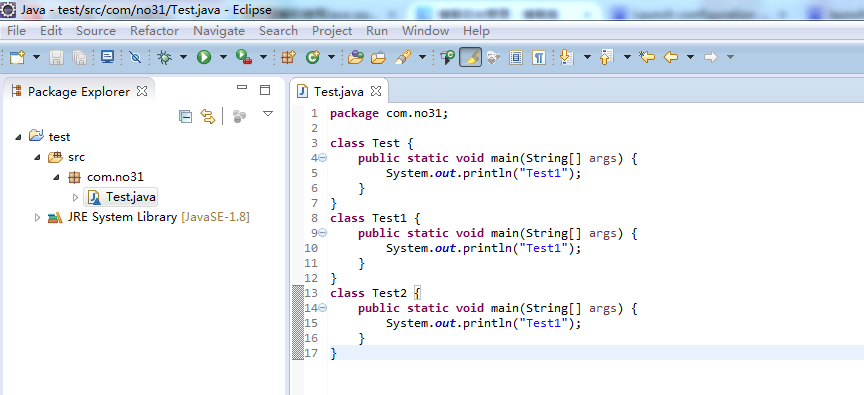Click the New Java Package icon
This screenshot has height=395, width=864.
(x=289, y=57)
